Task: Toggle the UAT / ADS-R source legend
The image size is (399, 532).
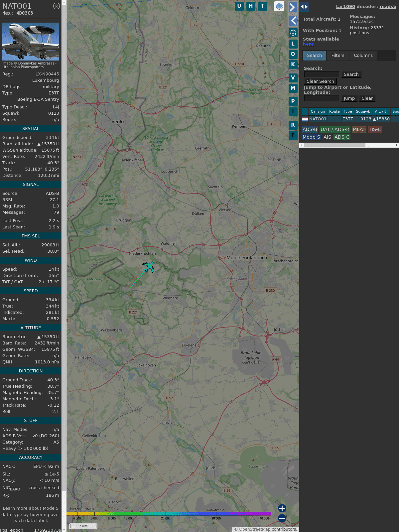Action: tap(335, 130)
